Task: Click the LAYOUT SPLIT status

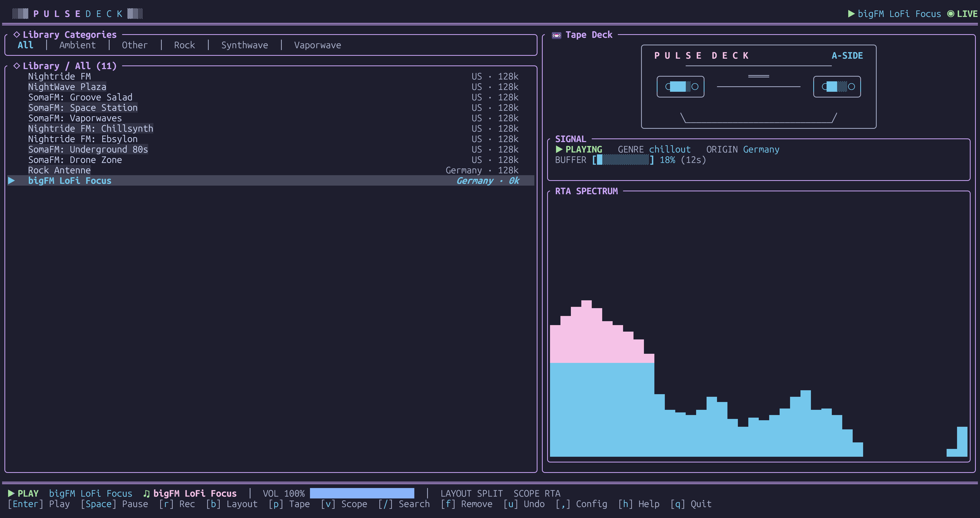Action: click(x=472, y=493)
